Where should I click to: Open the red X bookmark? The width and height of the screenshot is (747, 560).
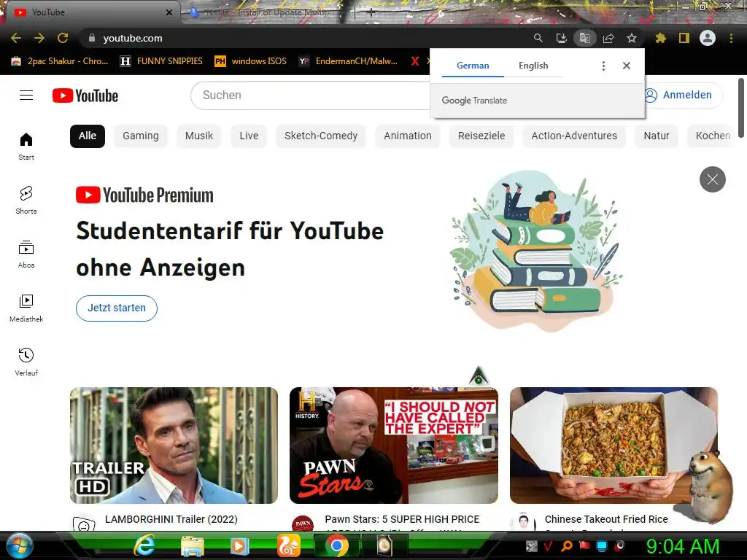point(415,61)
